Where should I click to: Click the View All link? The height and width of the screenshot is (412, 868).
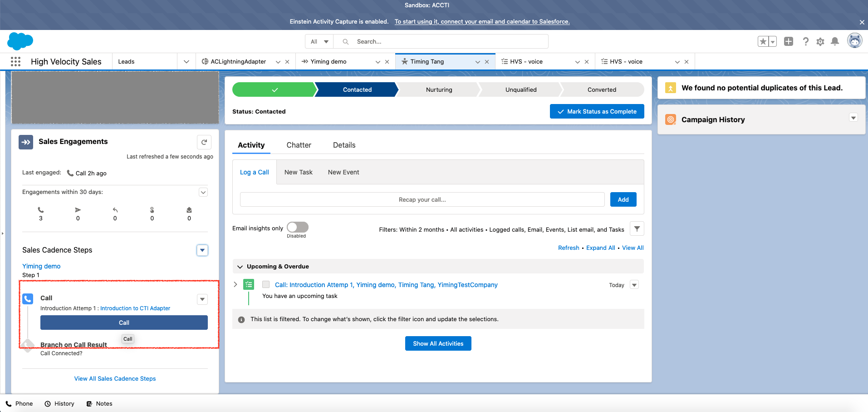pyautogui.click(x=633, y=248)
